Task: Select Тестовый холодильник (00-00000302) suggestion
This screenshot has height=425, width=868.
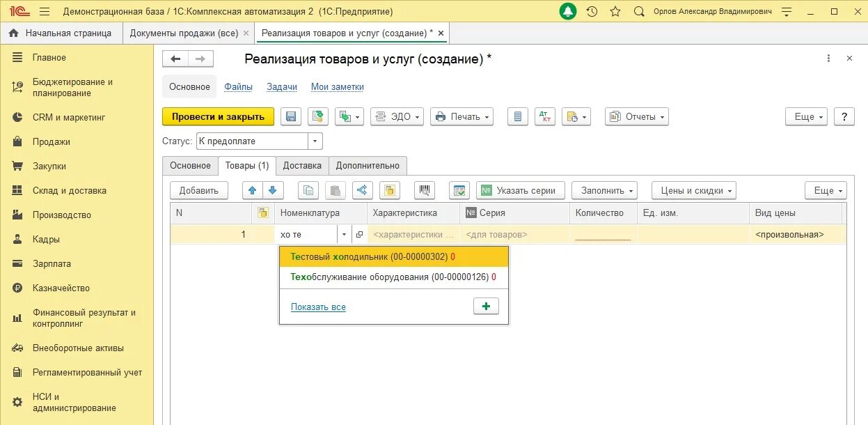Action: 394,257
